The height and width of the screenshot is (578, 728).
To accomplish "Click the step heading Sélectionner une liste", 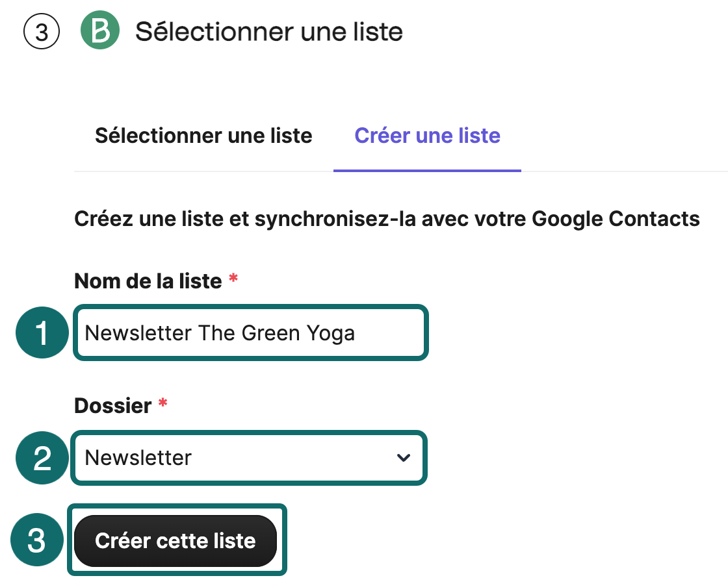I will (269, 32).
